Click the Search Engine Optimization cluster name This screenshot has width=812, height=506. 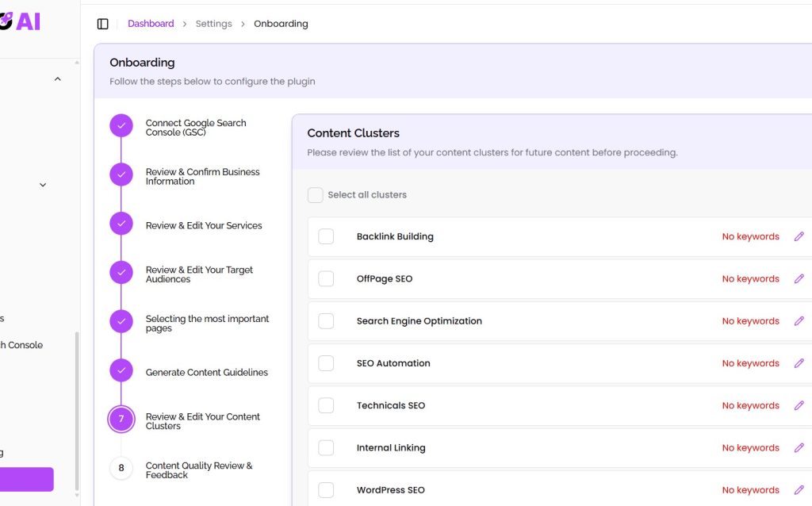[419, 321]
